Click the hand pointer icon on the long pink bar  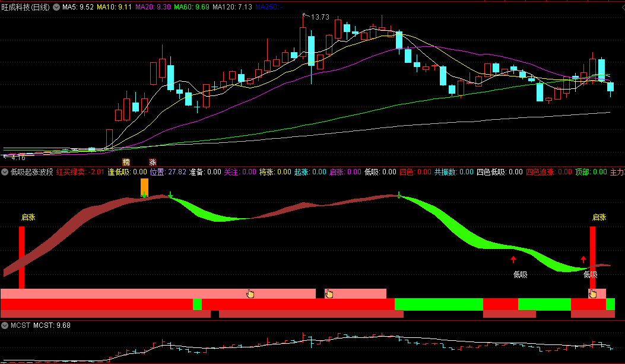click(x=250, y=294)
